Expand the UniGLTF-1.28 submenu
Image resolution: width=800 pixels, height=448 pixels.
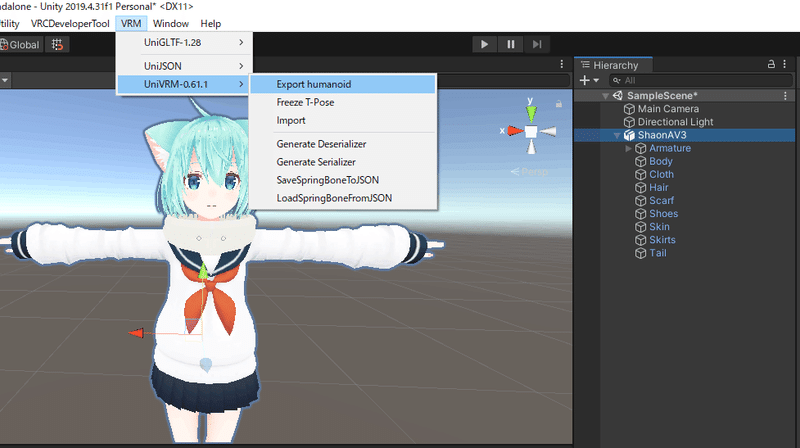[x=185, y=42]
